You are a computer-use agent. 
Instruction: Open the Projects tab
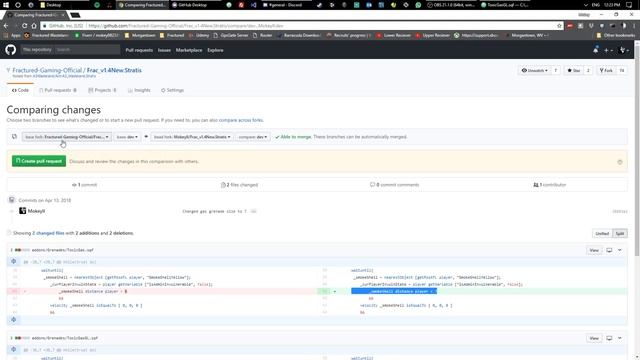tap(102, 90)
